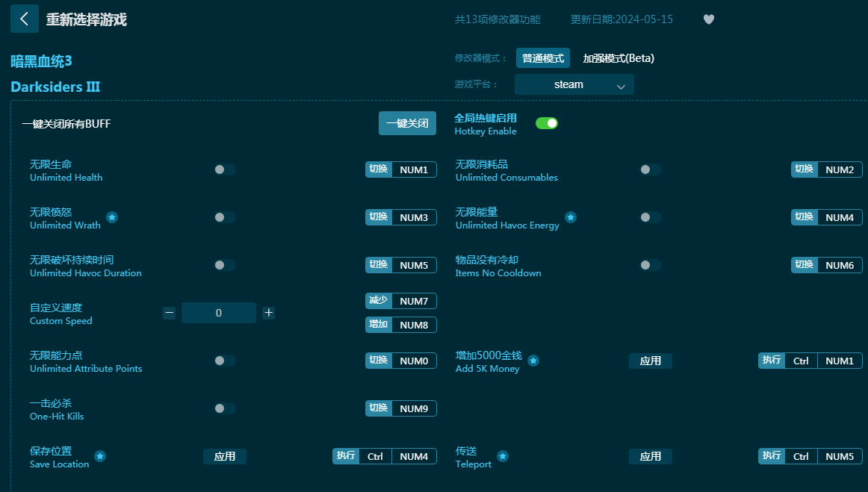Turn on Unlimited Wrath switch
This screenshot has width=868, height=492.
point(225,217)
